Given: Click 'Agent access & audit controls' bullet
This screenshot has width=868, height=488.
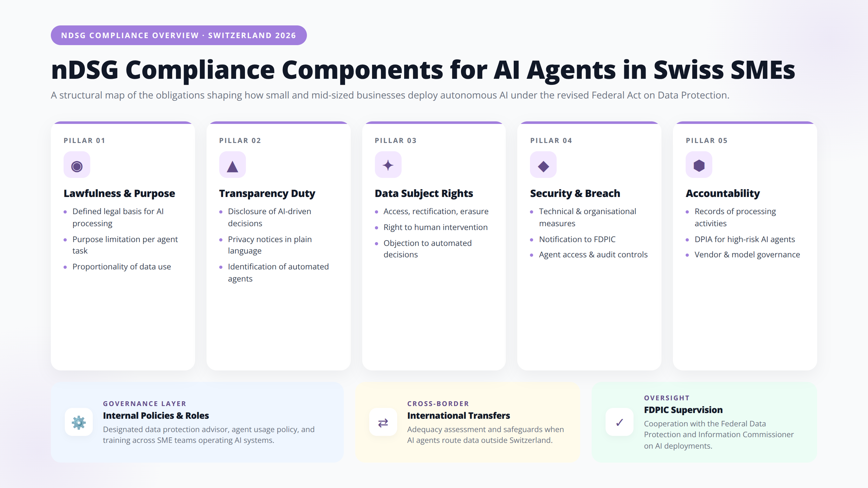Looking at the screenshot, I should pos(593,255).
